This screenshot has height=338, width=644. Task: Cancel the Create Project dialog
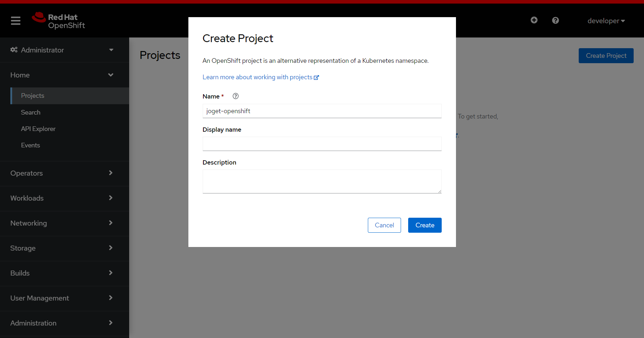tap(384, 225)
